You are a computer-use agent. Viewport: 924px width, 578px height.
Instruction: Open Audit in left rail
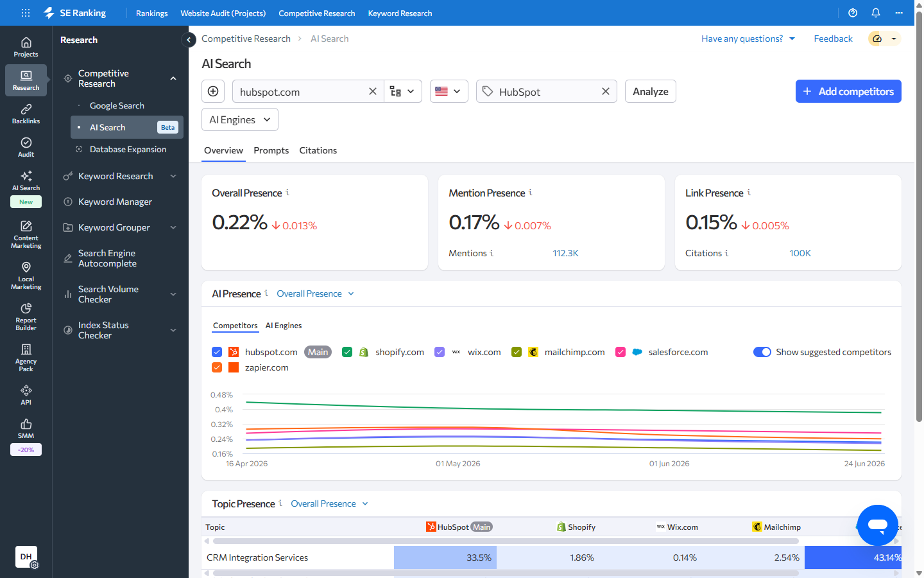pyautogui.click(x=26, y=147)
